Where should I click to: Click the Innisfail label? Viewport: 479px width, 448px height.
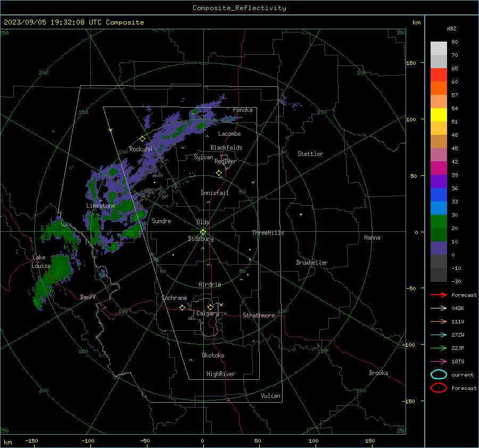[x=214, y=193]
